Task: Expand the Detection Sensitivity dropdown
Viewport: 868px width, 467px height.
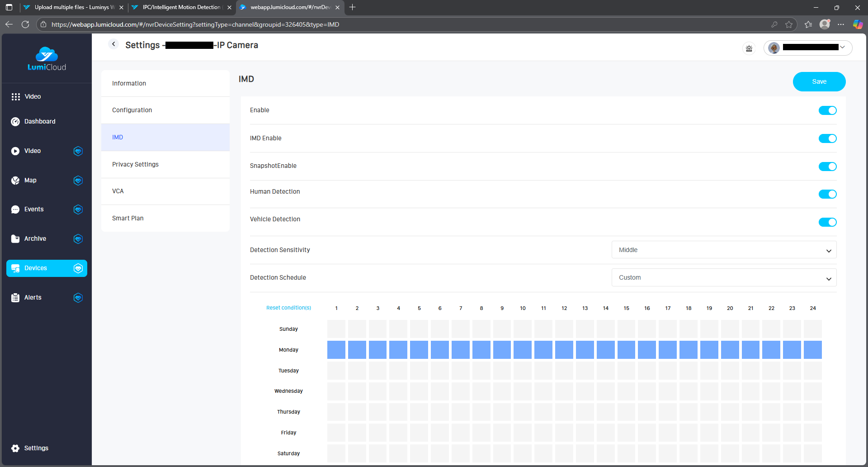Action: click(724, 250)
